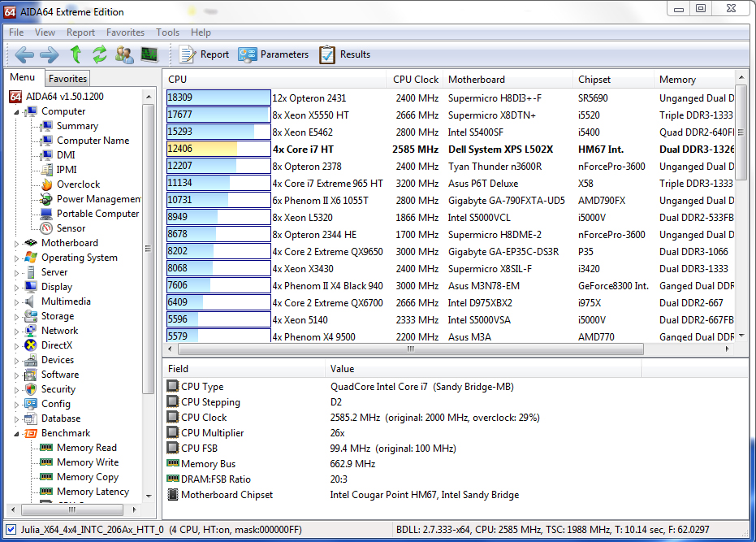
Task: Sort by Chipset column header
Action: click(x=613, y=79)
